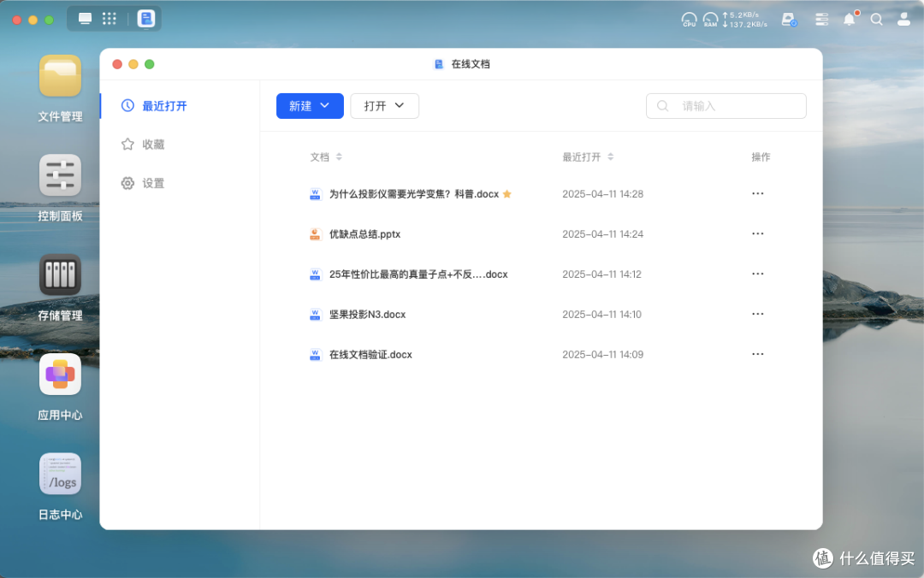
Task: Open the 控制面板 desktop icon
Action: [x=60, y=175]
